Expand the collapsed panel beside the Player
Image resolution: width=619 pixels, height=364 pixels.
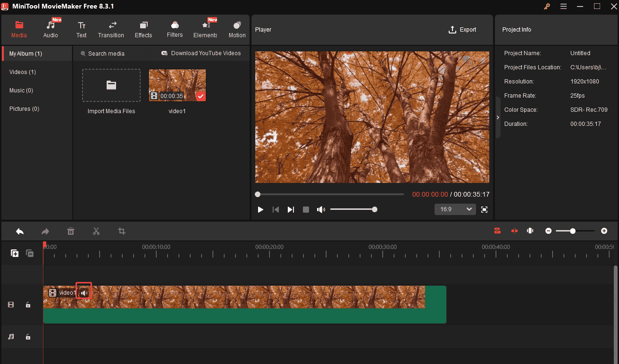click(x=498, y=117)
